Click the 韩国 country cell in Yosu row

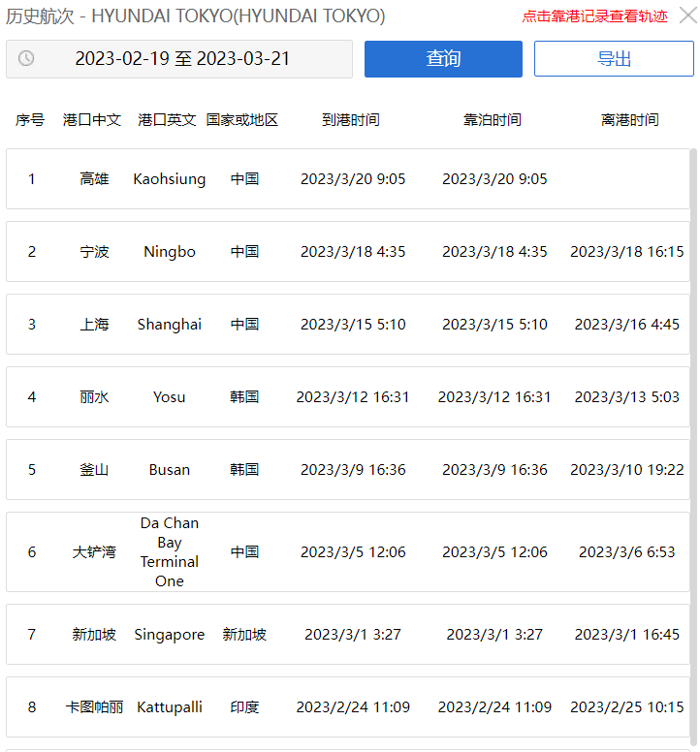pos(244,397)
